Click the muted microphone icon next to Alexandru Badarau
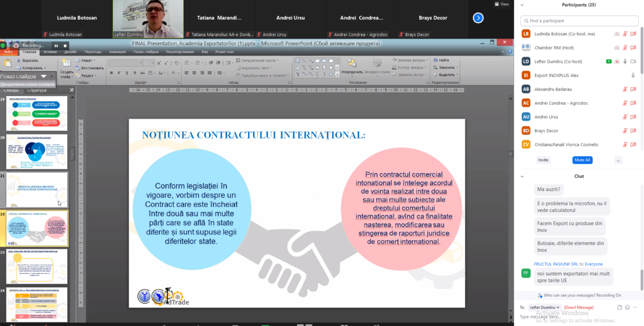Screen dimensions: 644x326 tap(625, 89)
